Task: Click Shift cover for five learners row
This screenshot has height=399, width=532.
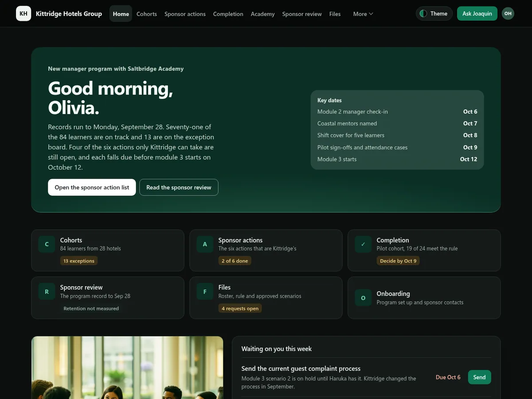Action: coord(397,135)
